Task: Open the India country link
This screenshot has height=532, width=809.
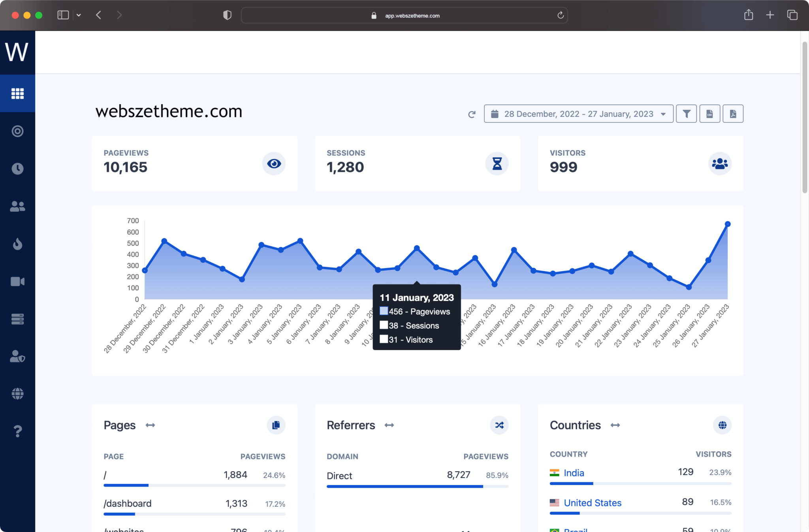Action: 574,473
